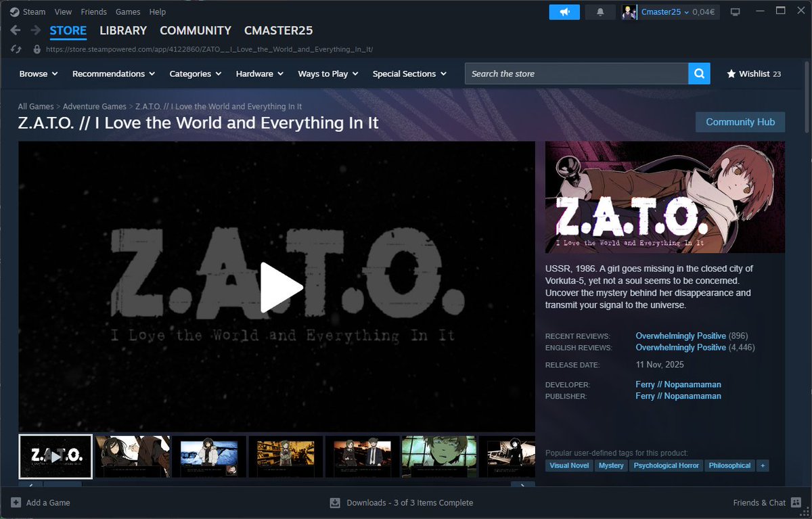
Task: Expand the Hardware dropdown
Action: (259, 74)
